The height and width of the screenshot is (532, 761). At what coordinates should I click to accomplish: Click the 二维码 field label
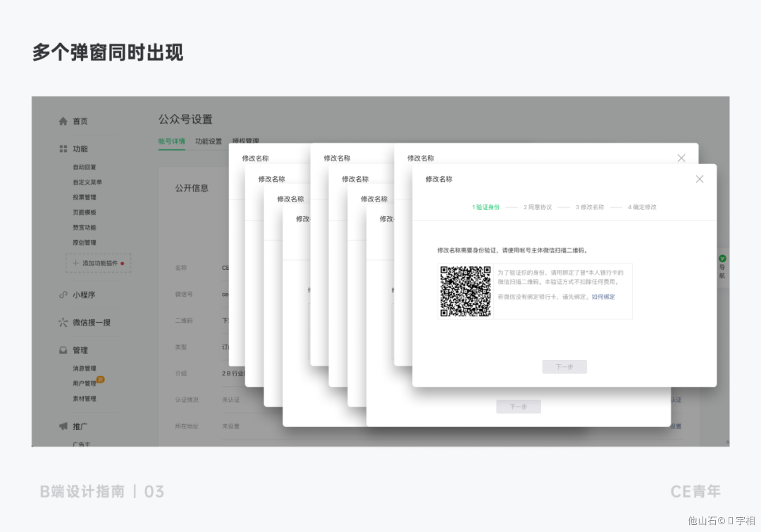click(184, 321)
